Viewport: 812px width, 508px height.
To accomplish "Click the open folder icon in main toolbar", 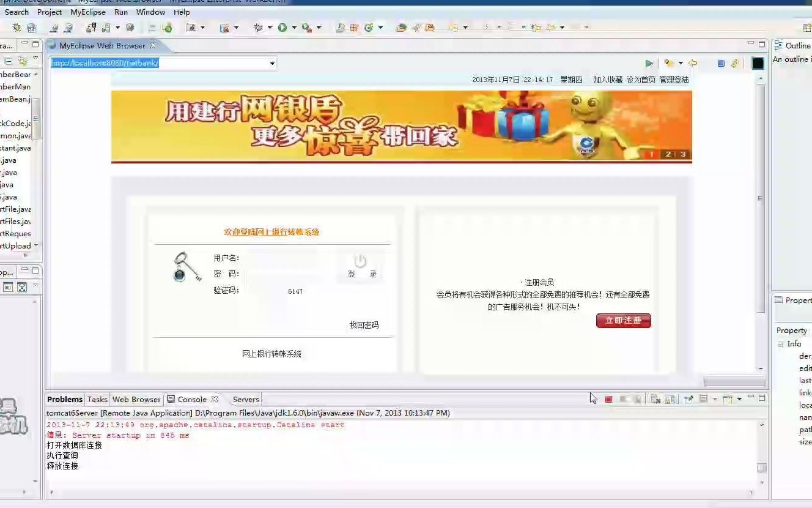I will click(401, 28).
